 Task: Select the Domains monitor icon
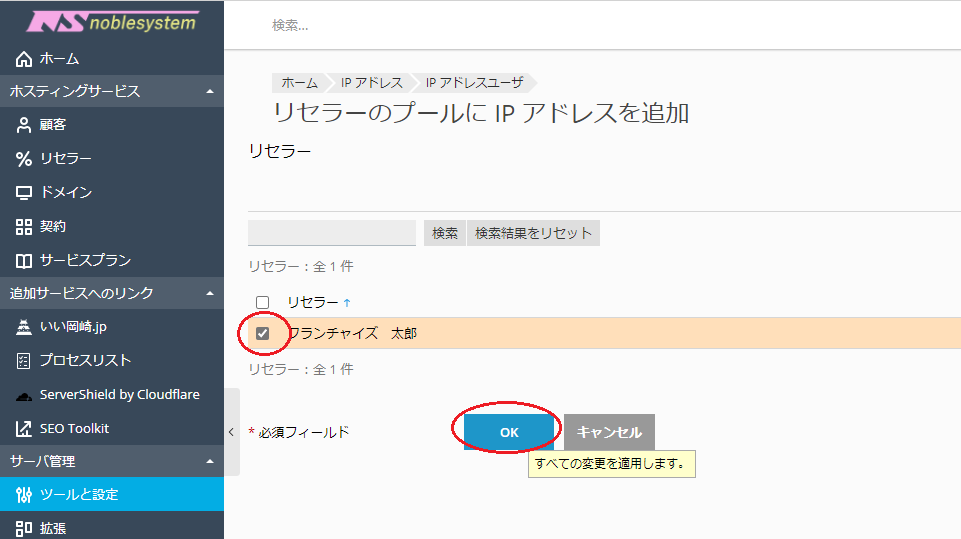click(24, 192)
